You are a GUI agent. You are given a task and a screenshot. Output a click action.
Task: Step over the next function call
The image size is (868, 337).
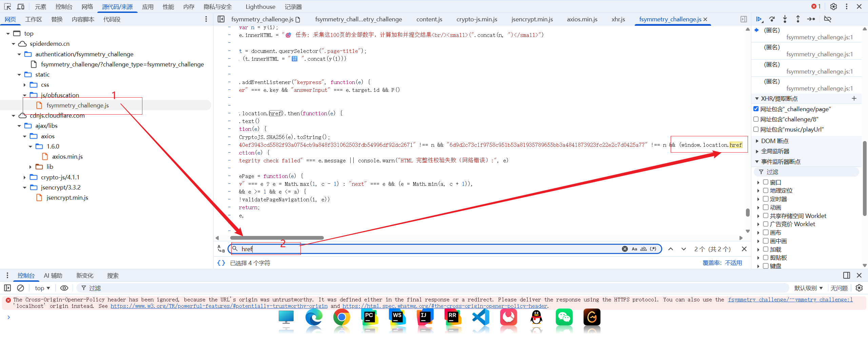point(772,19)
